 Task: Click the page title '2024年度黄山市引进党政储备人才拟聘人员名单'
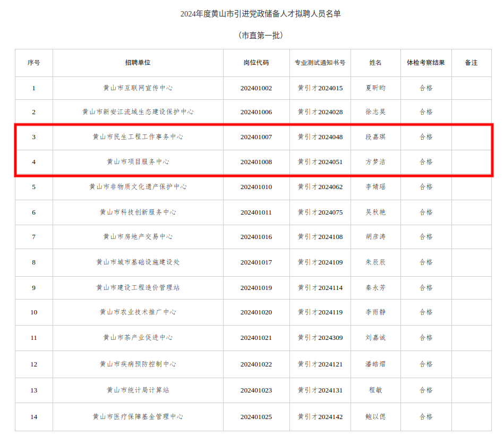tap(260, 14)
